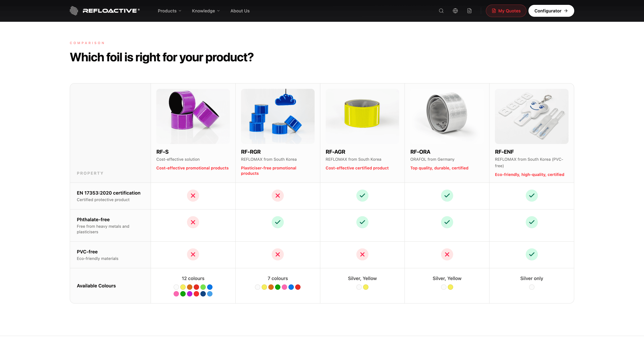Click 'ORAFOL from Germany' subtitle
644x362 pixels.
[x=432, y=159]
